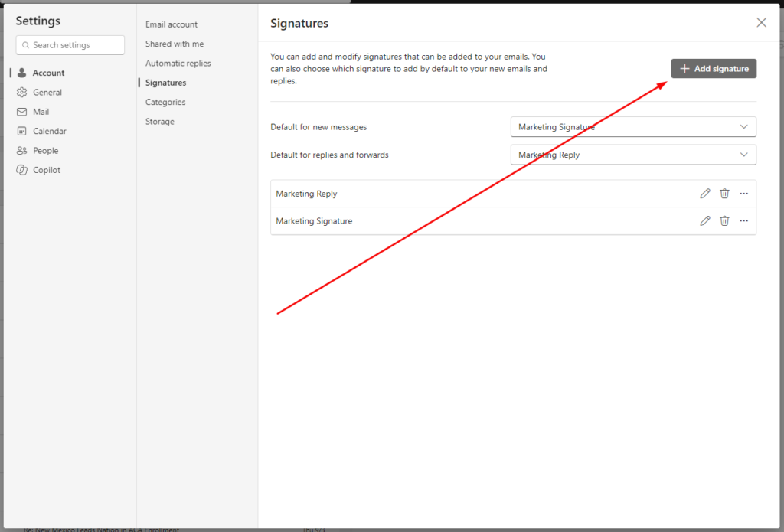Open more options for Marketing Signature
The image size is (784, 532).
[744, 220]
